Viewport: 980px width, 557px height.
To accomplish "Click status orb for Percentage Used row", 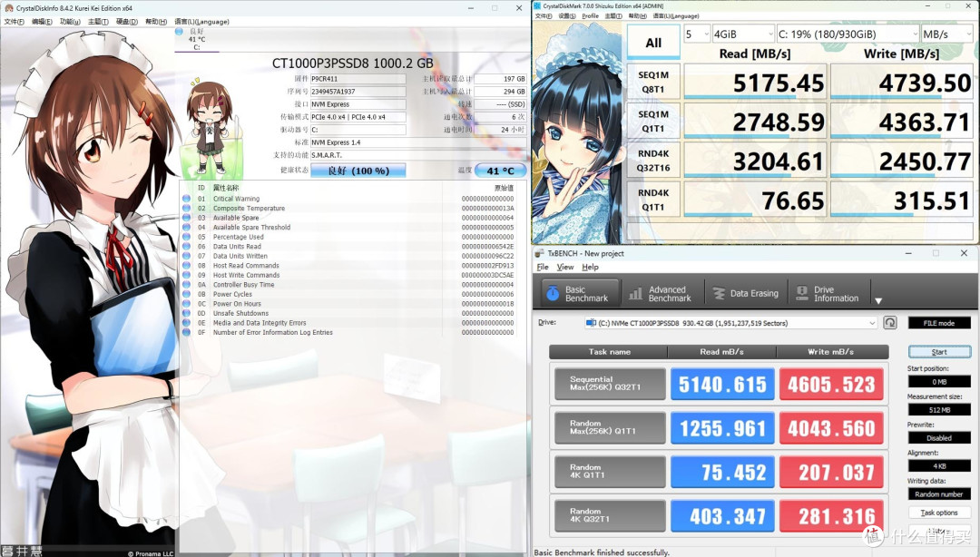I will pos(186,236).
